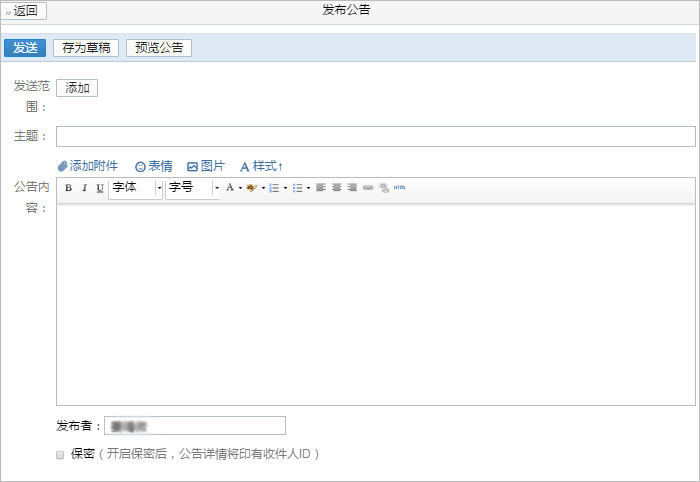The image size is (700, 482).
Task: Toggle italic formatting in editor toolbar
Action: point(84,188)
